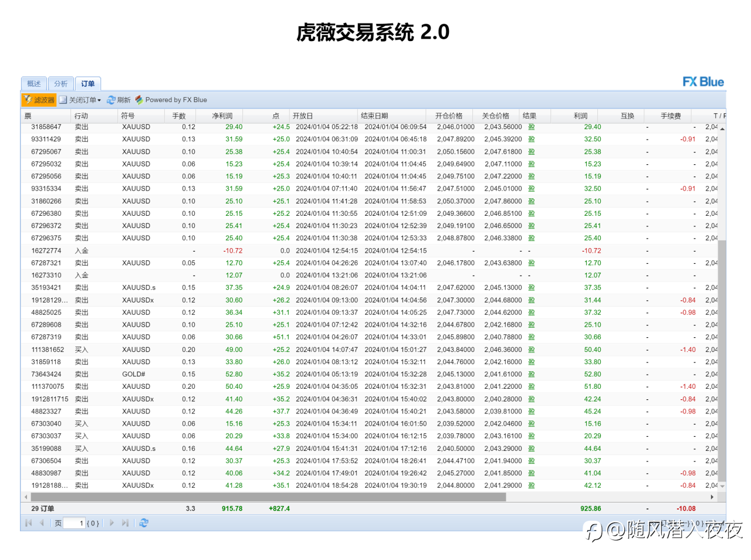
Task: Switch to the 概述 tab
Action: (34, 84)
